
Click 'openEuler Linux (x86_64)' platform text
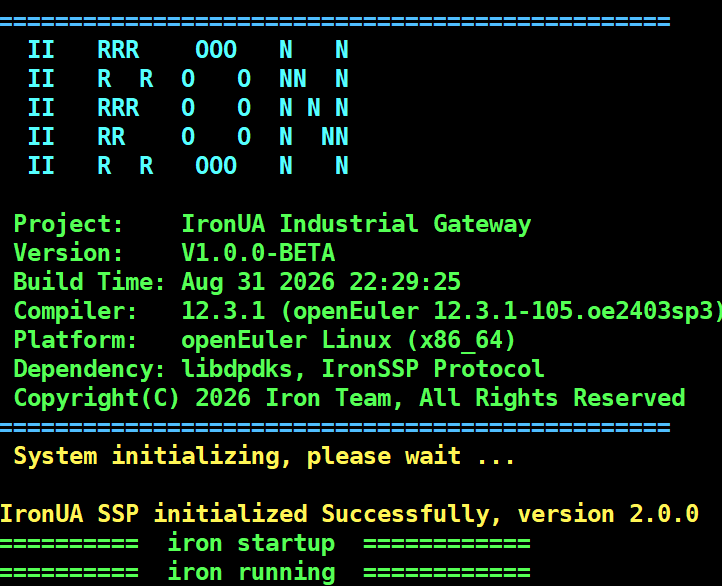tap(349, 340)
